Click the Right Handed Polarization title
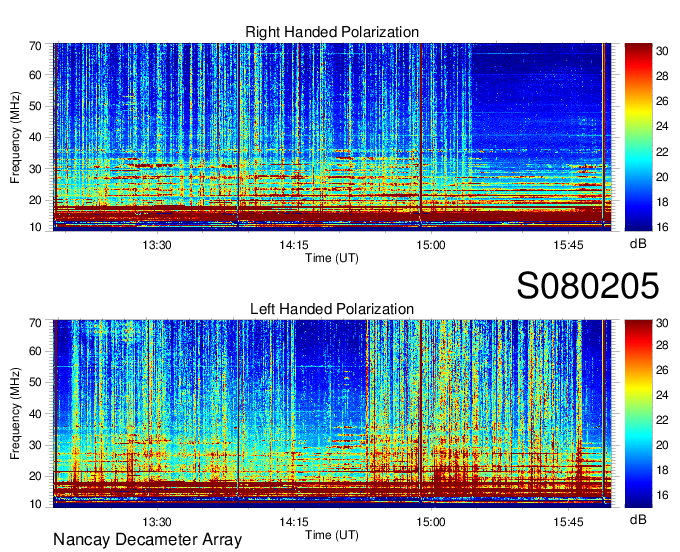 [332, 32]
